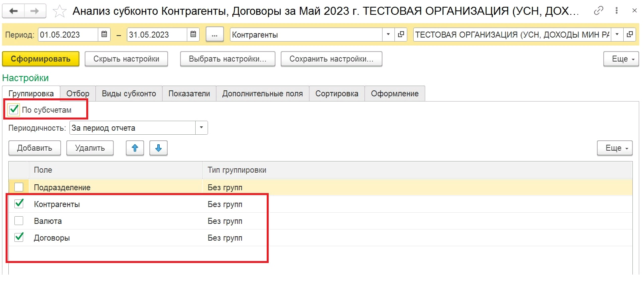Open calendar for start date 01.05.2023
Viewport: 644px width, 283px height.
(104, 34)
